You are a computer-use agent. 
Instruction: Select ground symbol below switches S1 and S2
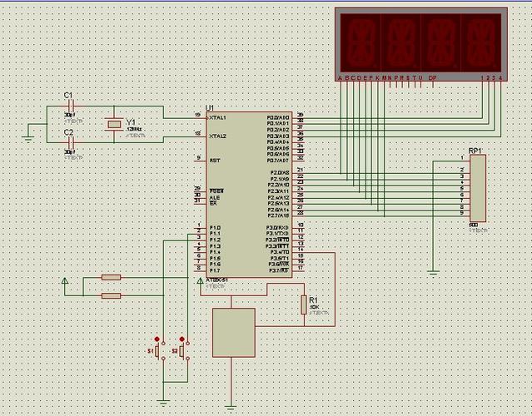pyautogui.click(x=163, y=404)
